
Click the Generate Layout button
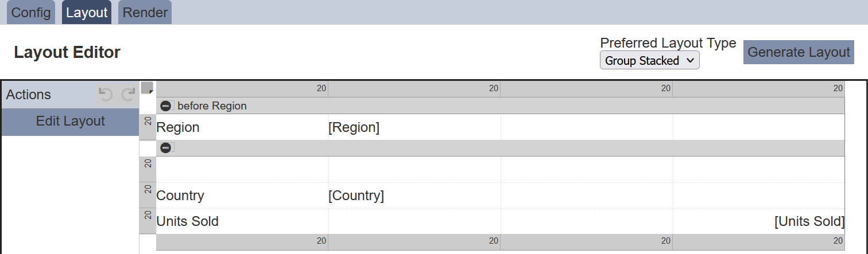(799, 52)
